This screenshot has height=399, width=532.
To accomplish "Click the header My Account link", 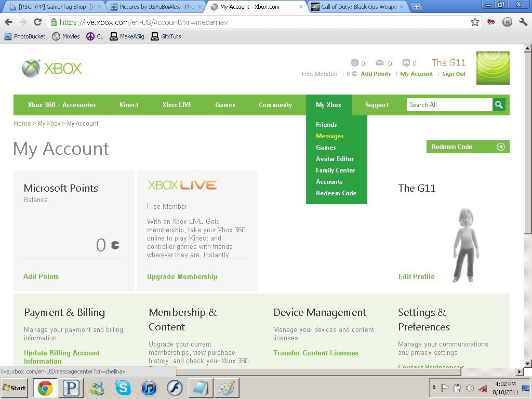I will (x=416, y=74).
